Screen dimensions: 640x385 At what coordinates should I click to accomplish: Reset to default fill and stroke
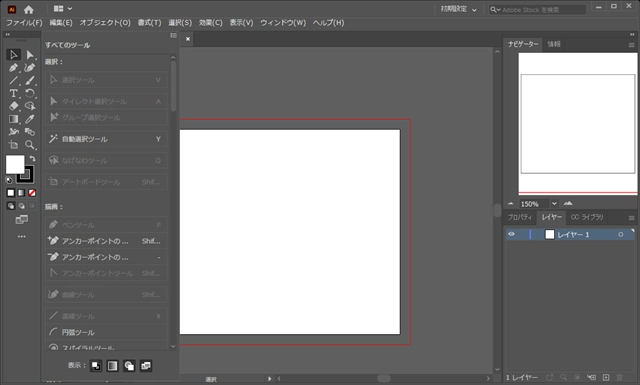click(9, 180)
